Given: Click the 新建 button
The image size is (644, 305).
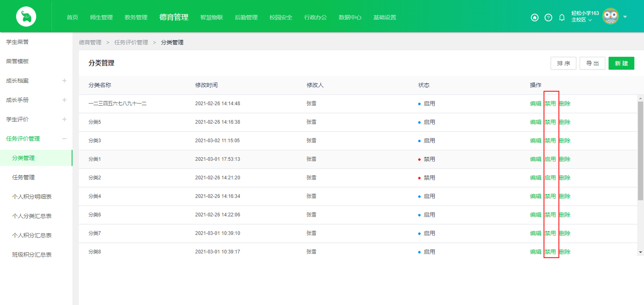Looking at the screenshot, I should tap(621, 63).
